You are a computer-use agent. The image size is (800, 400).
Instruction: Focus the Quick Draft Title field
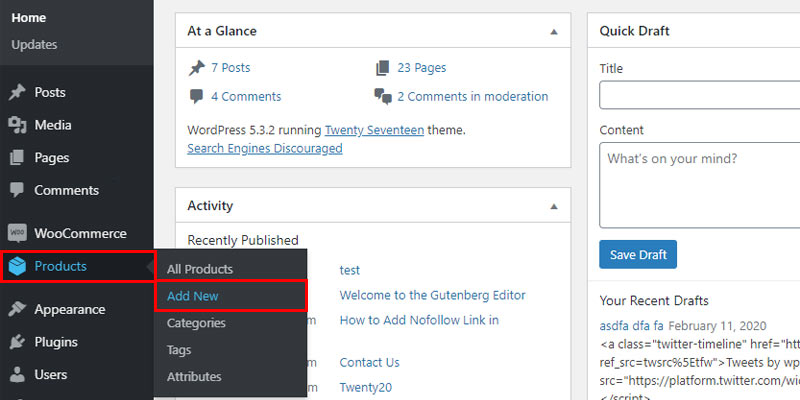[x=699, y=95]
